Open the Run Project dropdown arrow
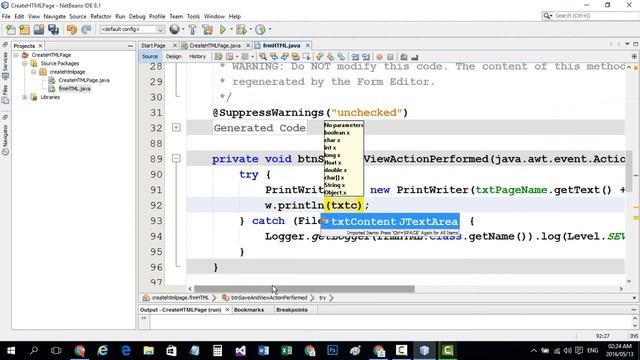The image size is (640, 360). point(231,29)
